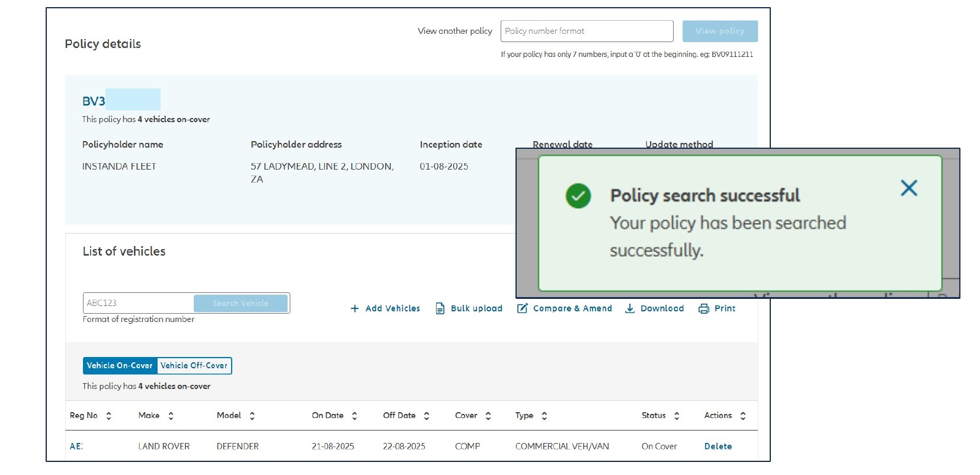Click the View policy button

click(x=720, y=31)
